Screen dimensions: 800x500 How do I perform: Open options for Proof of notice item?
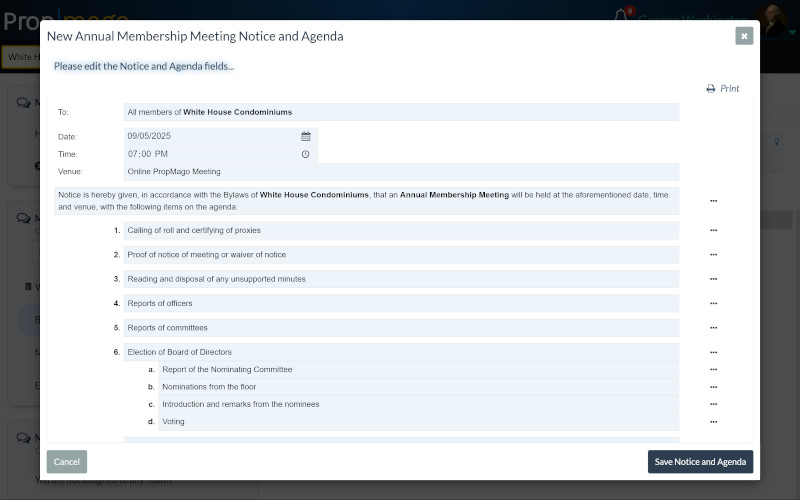(x=713, y=255)
